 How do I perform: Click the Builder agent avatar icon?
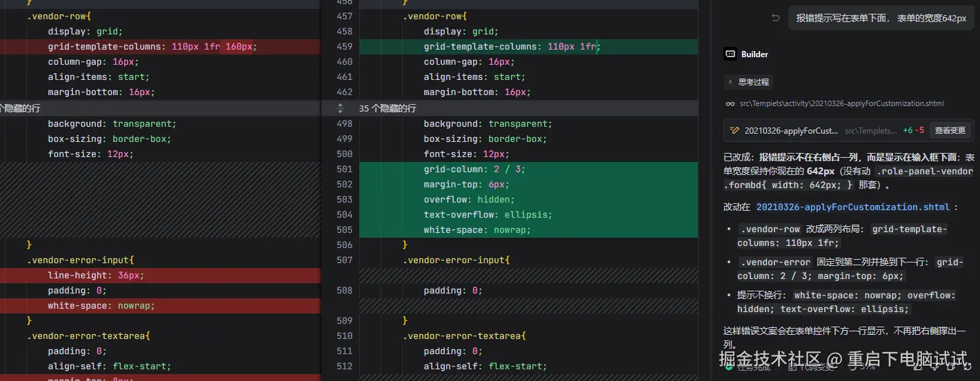(x=730, y=54)
